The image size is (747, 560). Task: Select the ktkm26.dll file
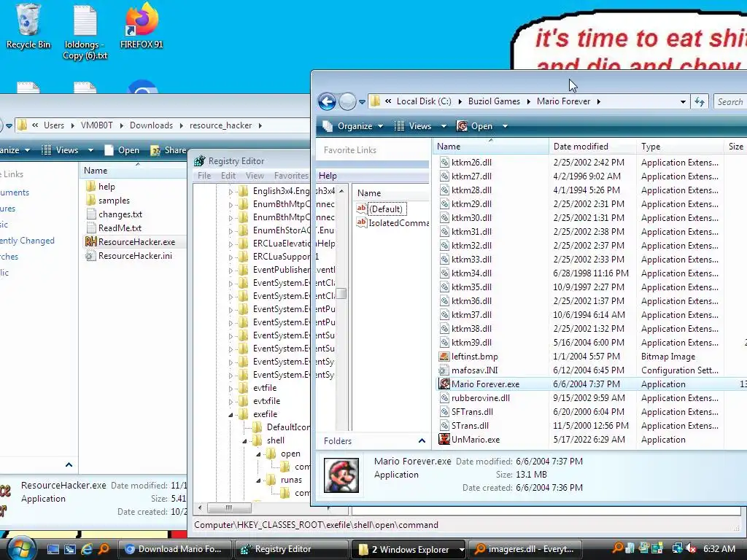pos(471,163)
